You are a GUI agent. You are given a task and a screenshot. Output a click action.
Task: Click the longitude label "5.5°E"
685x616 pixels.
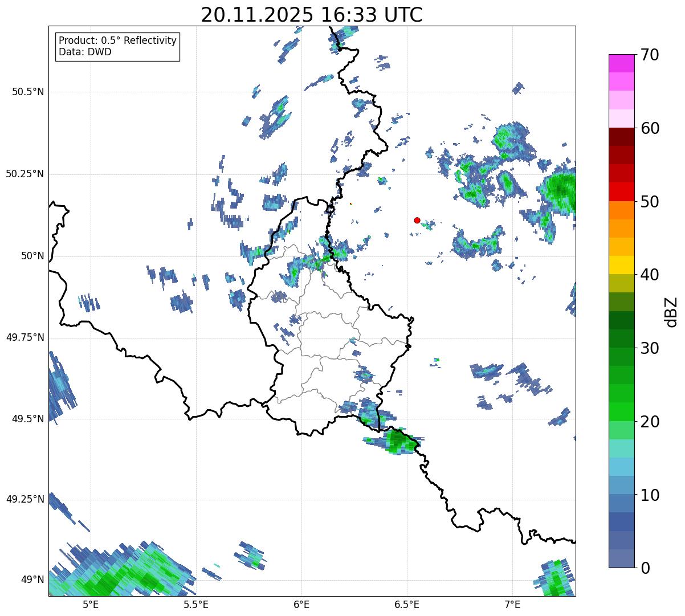tap(196, 604)
